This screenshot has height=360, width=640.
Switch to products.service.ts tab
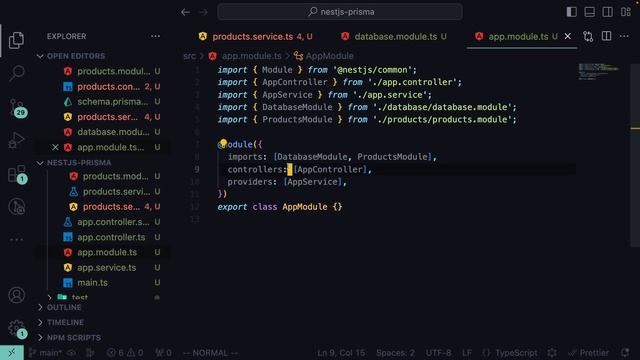[256, 36]
